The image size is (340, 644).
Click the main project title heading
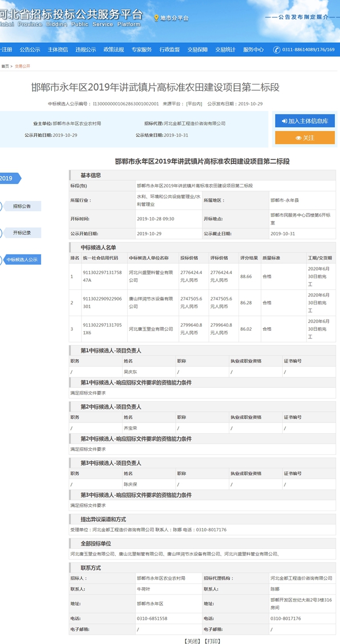pos(155,87)
